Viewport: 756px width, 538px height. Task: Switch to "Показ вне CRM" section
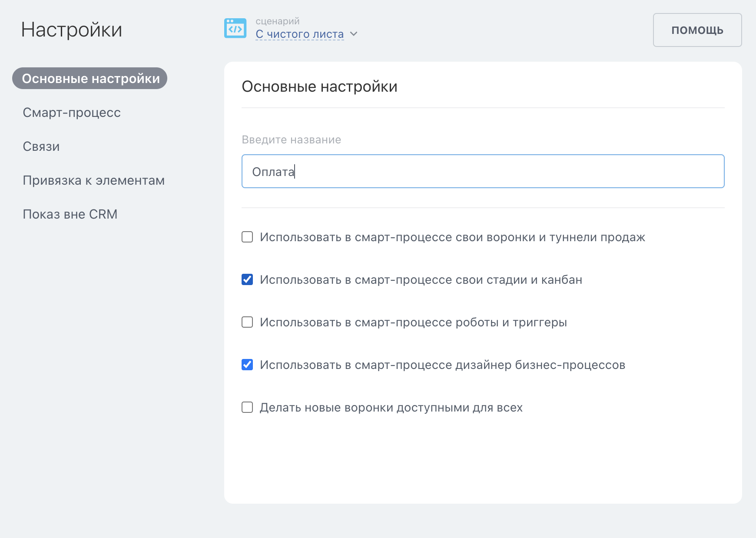click(70, 214)
